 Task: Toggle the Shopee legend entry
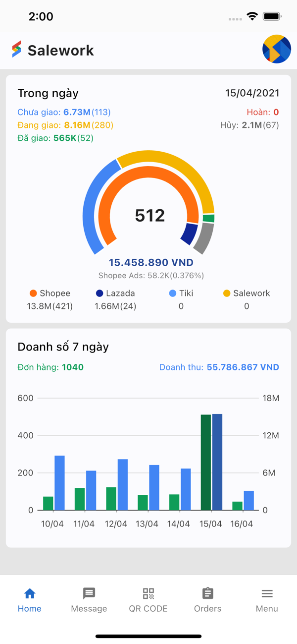tap(51, 293)
